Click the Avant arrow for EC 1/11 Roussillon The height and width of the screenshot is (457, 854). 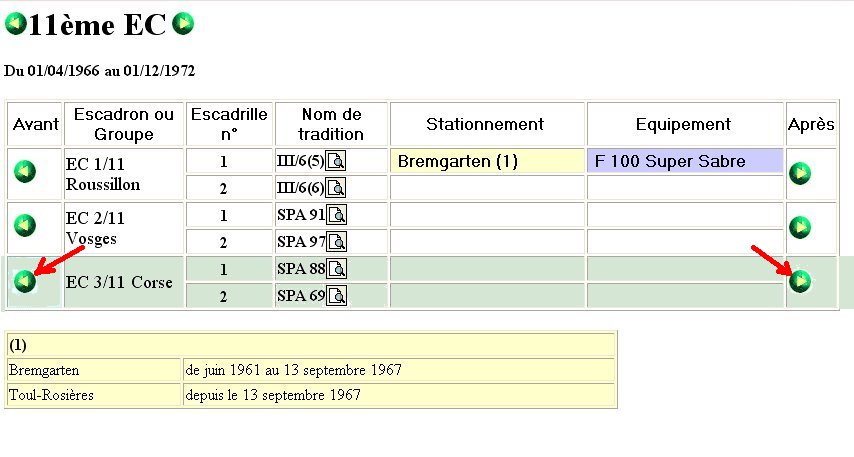[x=25, y=172]
